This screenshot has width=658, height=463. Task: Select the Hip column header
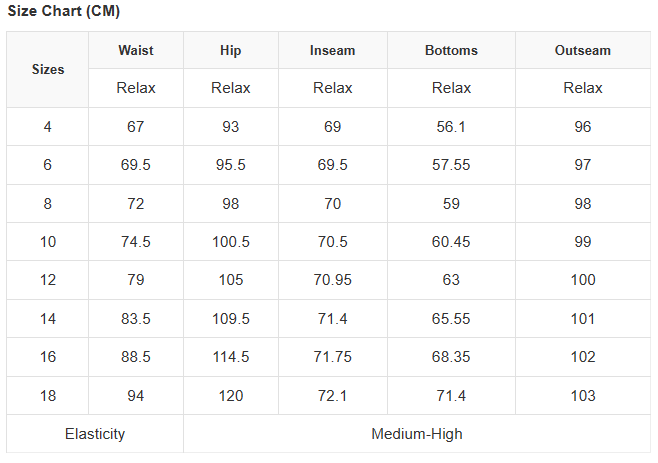tap(231, 50)
